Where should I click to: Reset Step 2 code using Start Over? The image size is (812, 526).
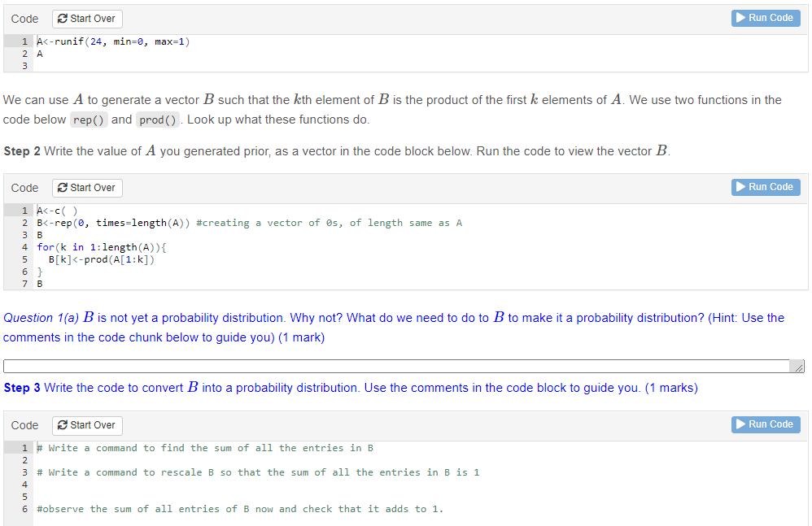pyautogui.click(x=86, y=188)
